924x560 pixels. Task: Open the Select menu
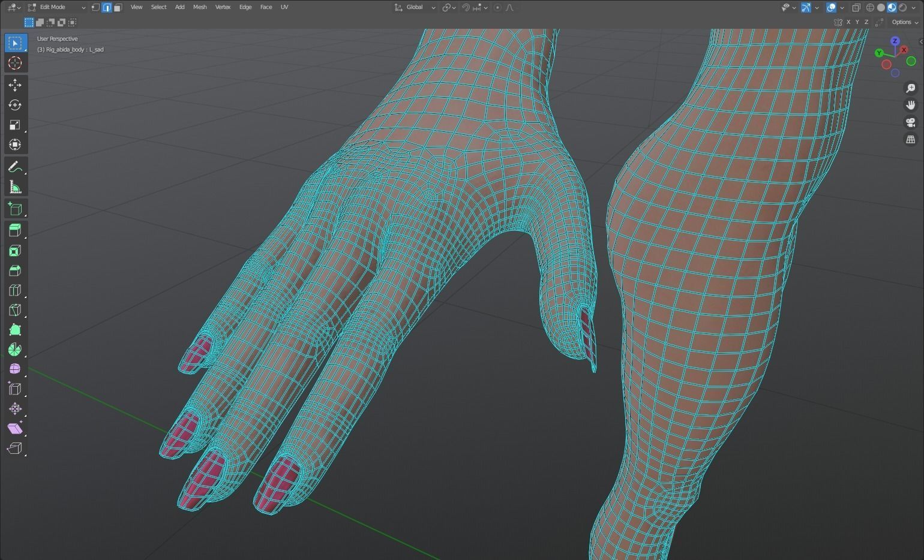point(158,7)
